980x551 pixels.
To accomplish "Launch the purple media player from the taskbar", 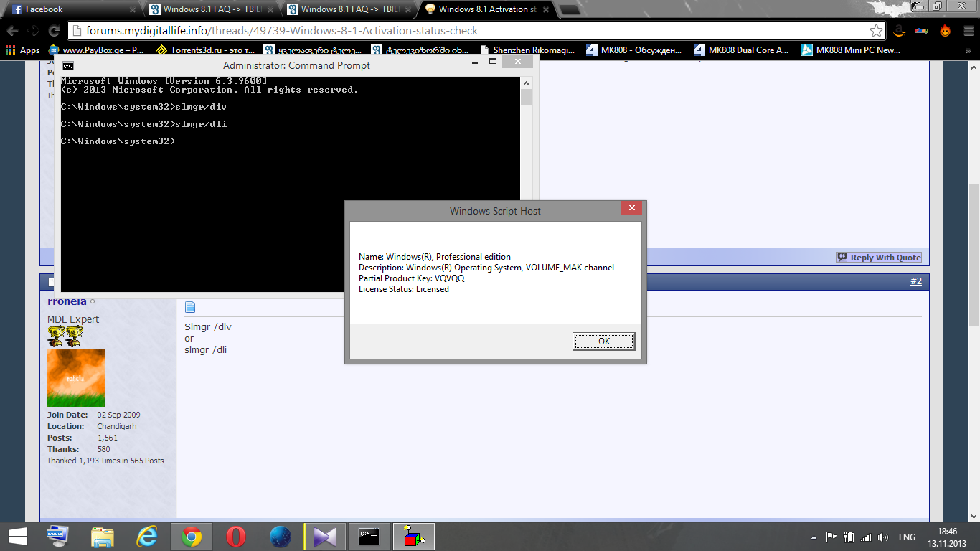I will pos(324,536).
